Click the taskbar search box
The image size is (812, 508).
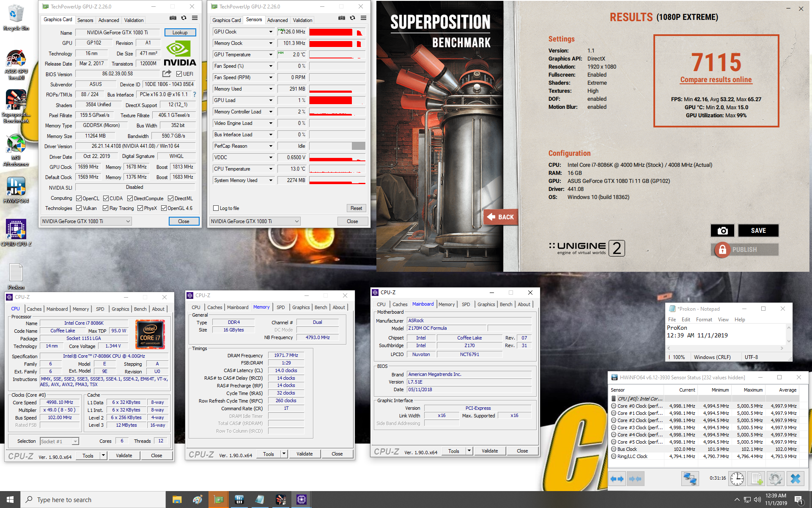[x=93, y=500]
